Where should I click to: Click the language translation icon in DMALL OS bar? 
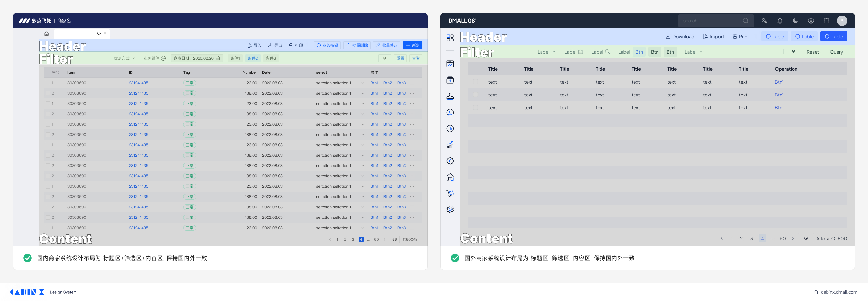pos(764,21)
